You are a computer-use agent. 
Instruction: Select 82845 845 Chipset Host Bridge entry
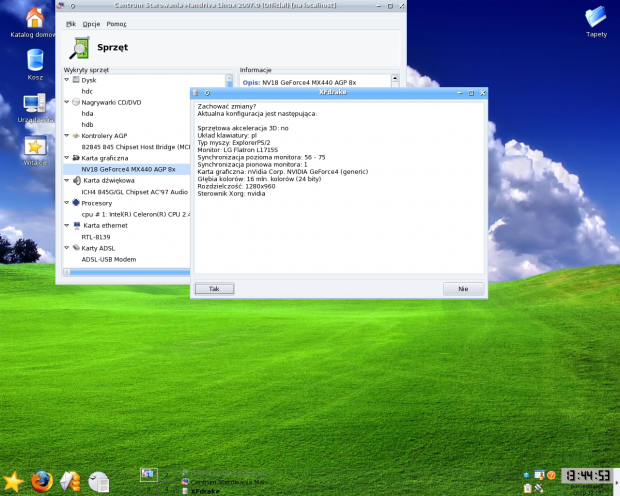[x=136, y=147]
